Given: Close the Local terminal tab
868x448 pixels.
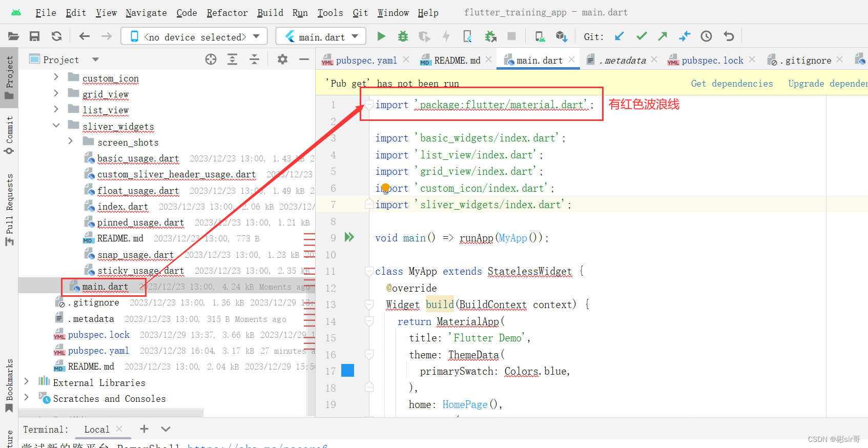Looking at the screenshot, I should point(119,429).
